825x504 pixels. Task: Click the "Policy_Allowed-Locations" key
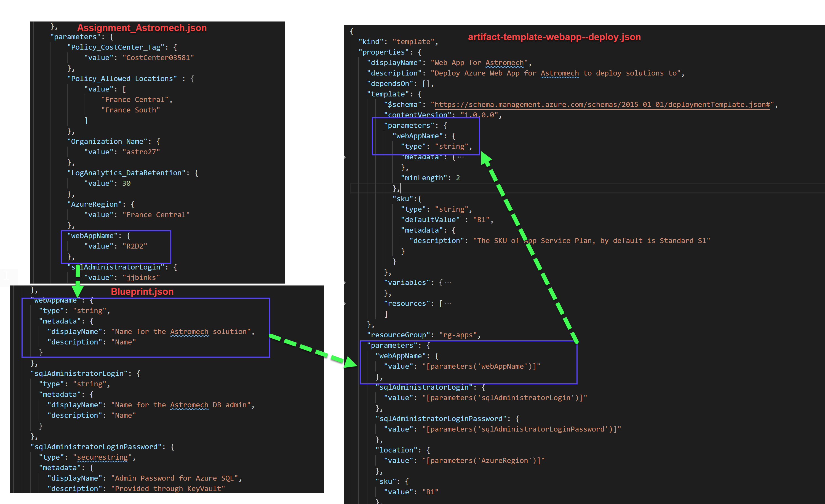tap(122, 79)
